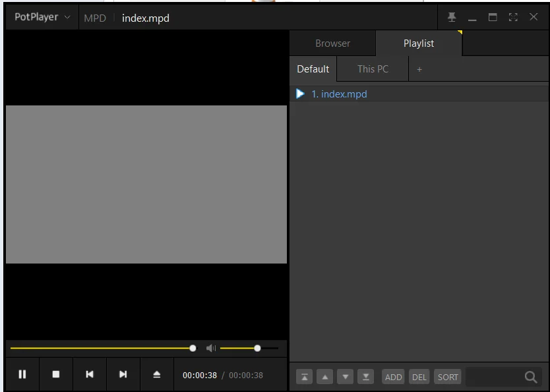Image resolution: width=550 pixels, height=392 pixels.
Task: Jump to the previous track
Action: tap(90, 374)
